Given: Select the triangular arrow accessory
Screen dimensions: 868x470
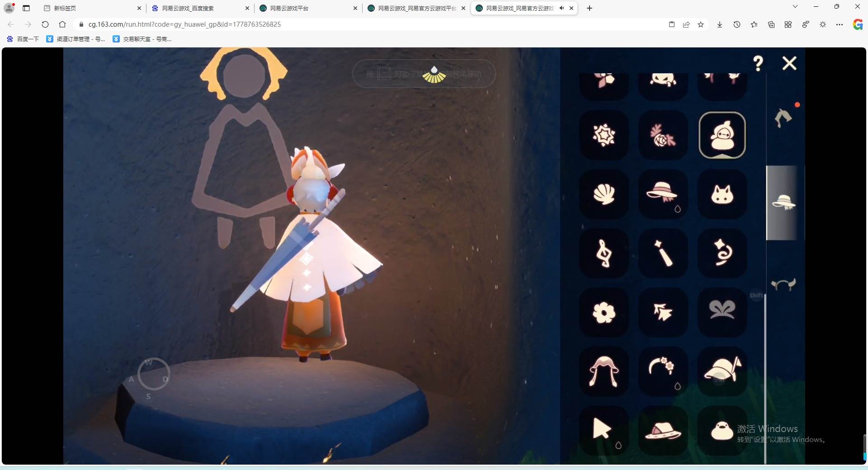Looking at the screenshot, I should [604, 430].
